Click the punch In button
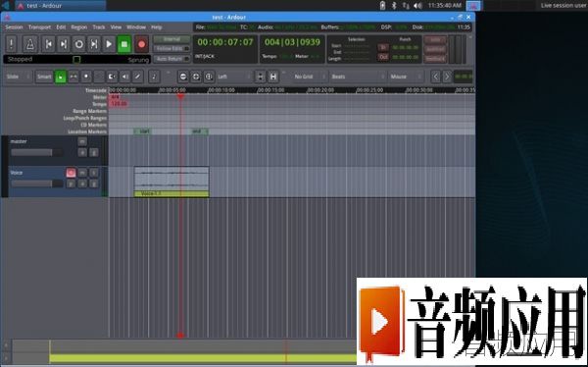Image resolution: width=588 pixels, height=367 pixels. [383, 47]
